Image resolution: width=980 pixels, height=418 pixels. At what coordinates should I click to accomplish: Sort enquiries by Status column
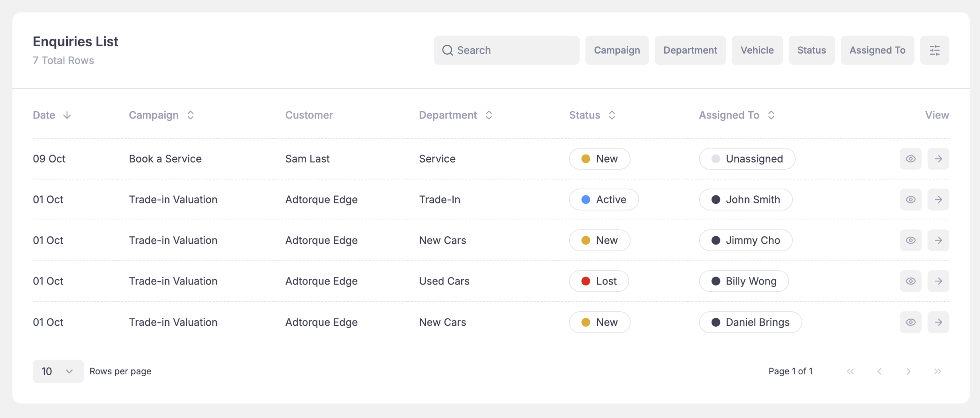612,115
